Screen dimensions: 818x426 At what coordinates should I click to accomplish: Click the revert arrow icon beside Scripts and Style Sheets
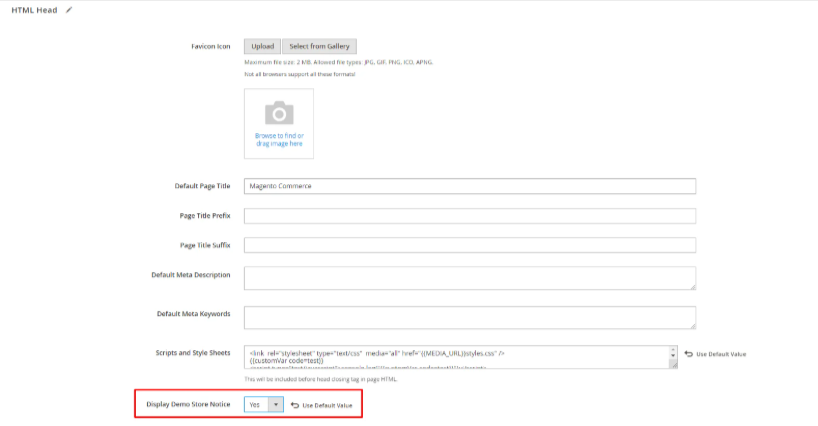(x=689, y=354)
